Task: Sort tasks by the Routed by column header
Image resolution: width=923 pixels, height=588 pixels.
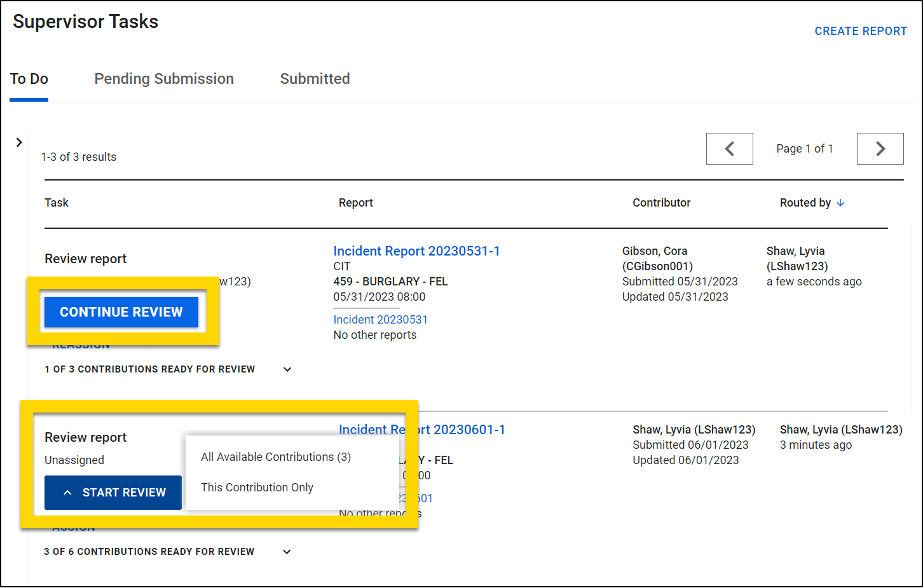Action: pyautogui.click(x=805, y=202)
